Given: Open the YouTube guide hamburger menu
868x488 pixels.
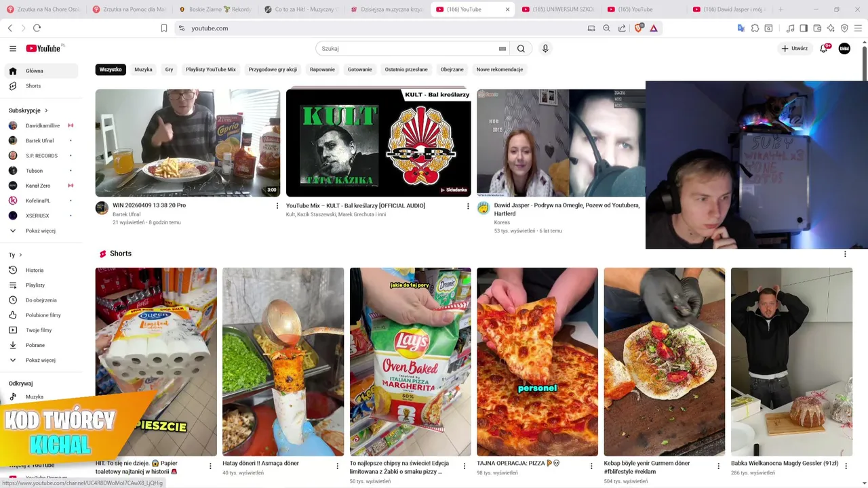Looking at the screenshot, I should pyautogui.click(x=13, y=48).
